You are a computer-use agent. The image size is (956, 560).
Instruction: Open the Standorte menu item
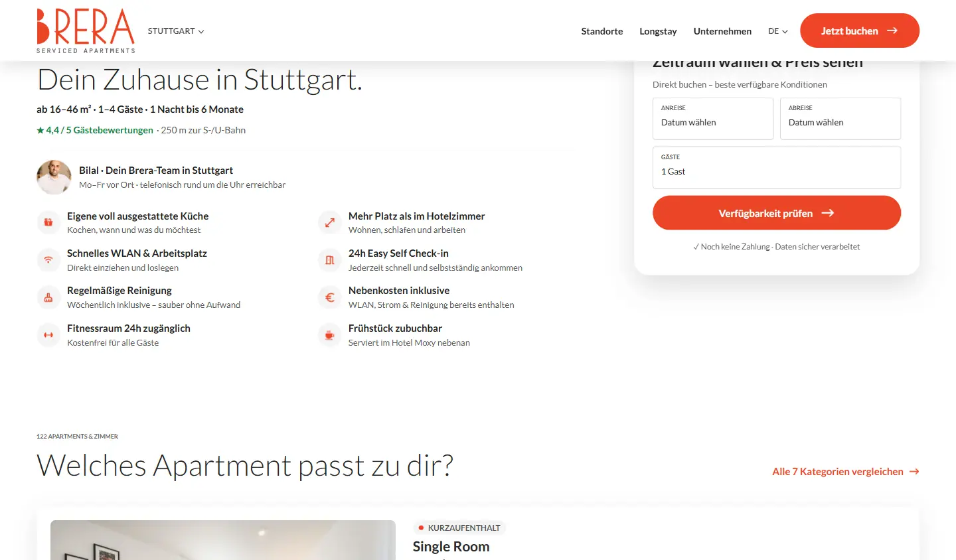point(602,31)
